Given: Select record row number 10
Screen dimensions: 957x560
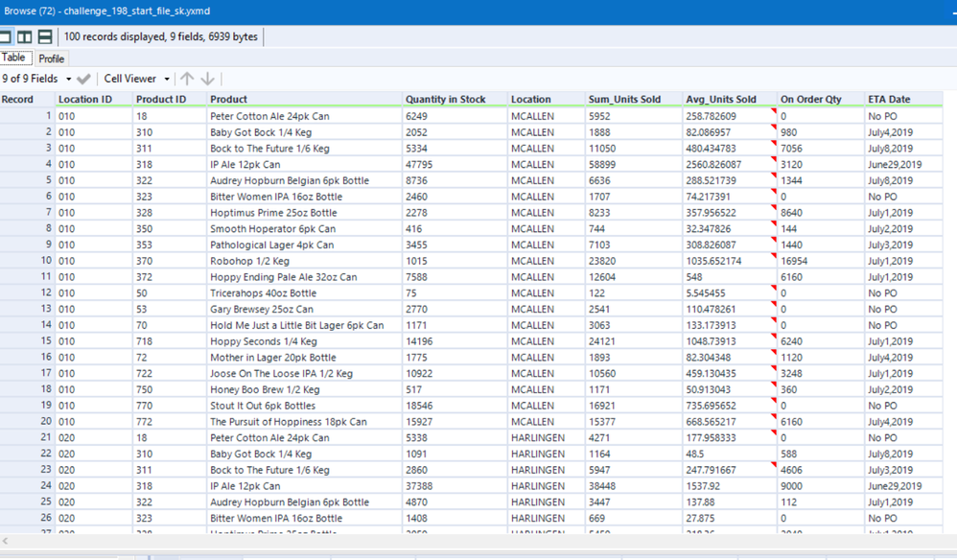Looking at the screenshot, I should tap(45, 261).
